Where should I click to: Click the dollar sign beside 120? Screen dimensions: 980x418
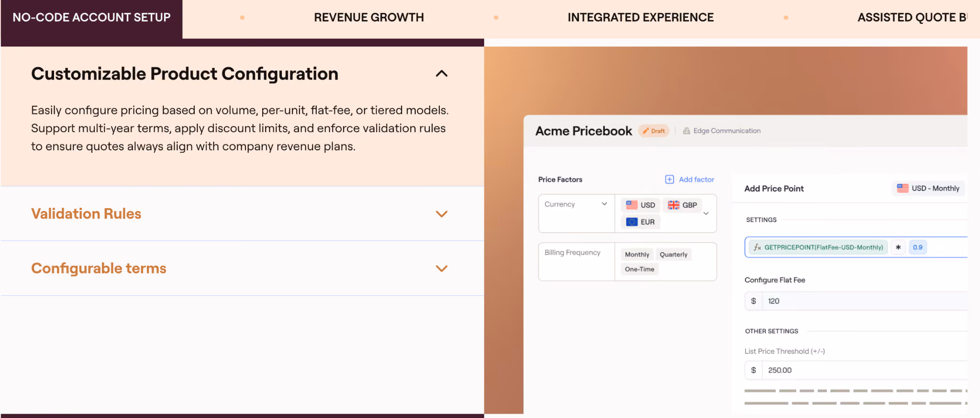tap(754, 301)
